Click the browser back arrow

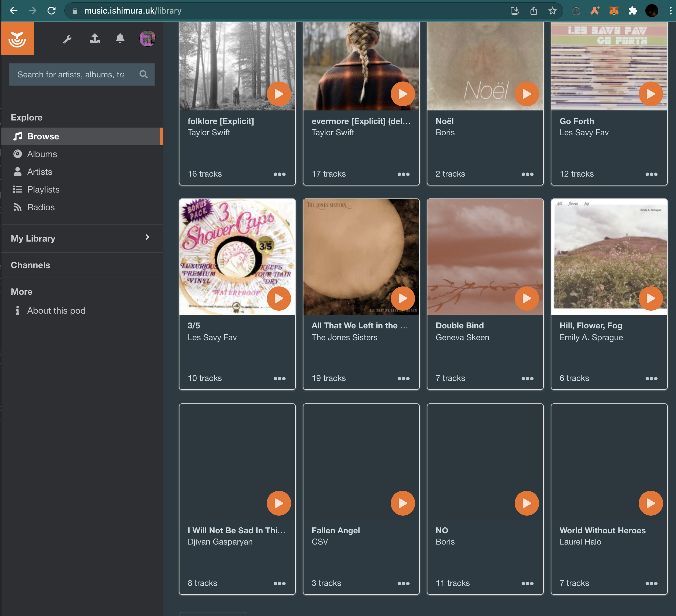pos(13,11)
